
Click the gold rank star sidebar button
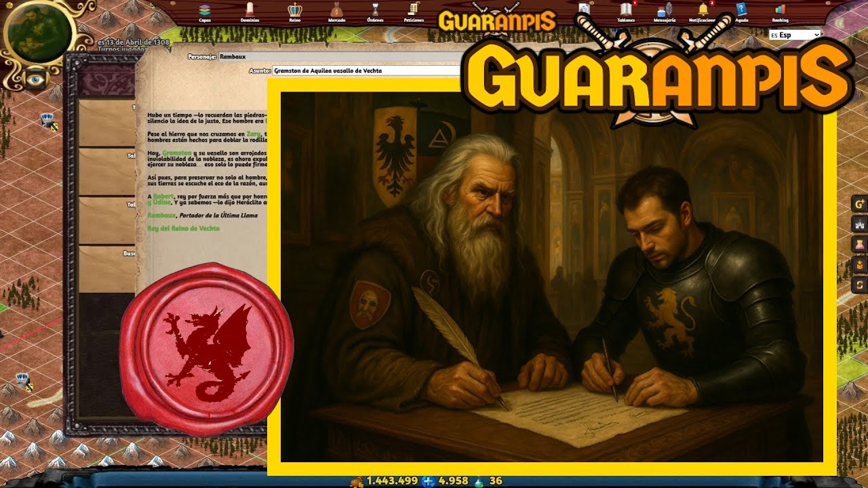860,264
